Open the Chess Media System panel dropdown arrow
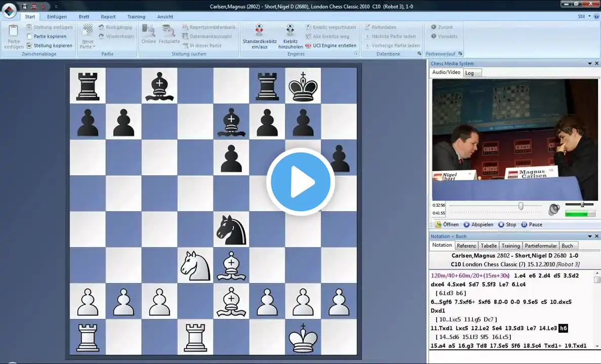601x364 pixels. [x=590, y=64]
